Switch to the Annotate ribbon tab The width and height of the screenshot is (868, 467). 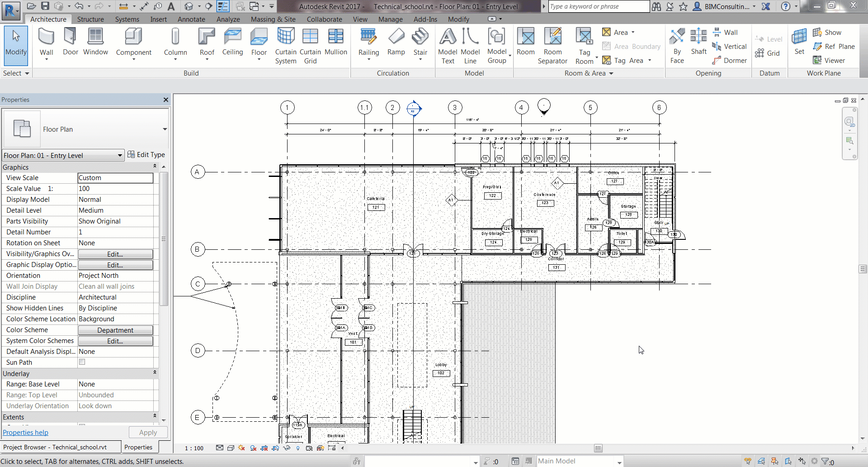click(191, 19)
